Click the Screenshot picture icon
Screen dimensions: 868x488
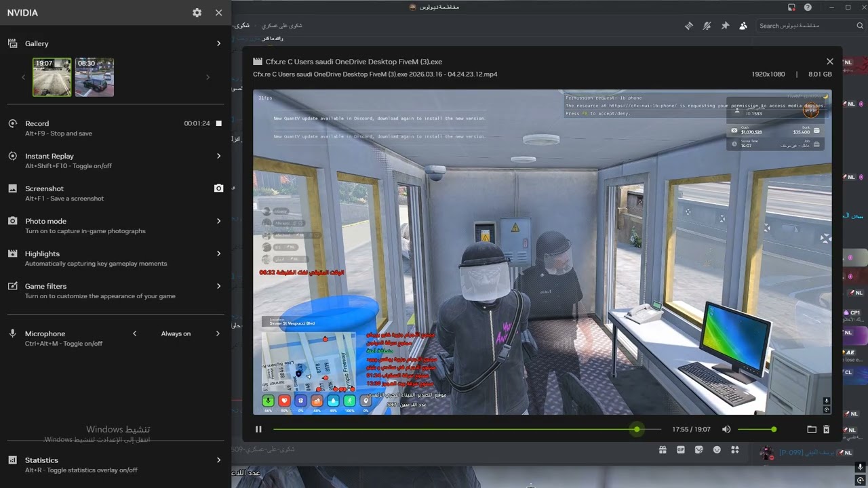coord(12,188)
